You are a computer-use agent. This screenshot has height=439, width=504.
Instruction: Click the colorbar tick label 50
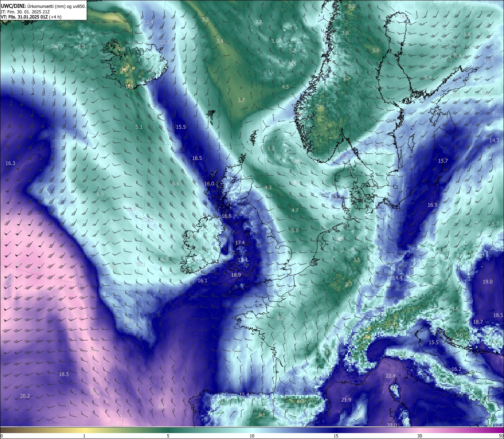pyautogui.click(x=501, y=436)
